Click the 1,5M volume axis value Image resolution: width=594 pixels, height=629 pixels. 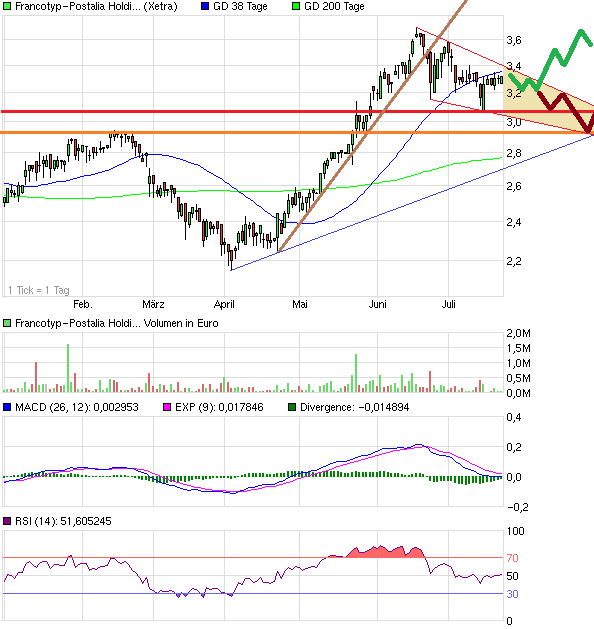coord(518,348)
